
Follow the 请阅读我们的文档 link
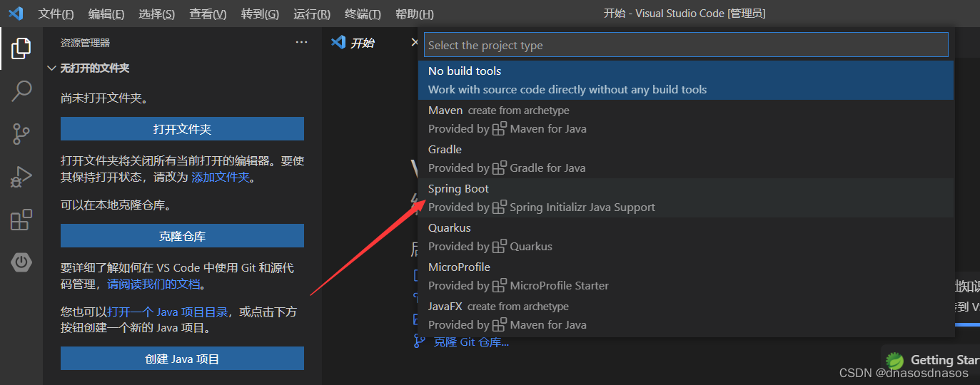(x=153, y=284)
